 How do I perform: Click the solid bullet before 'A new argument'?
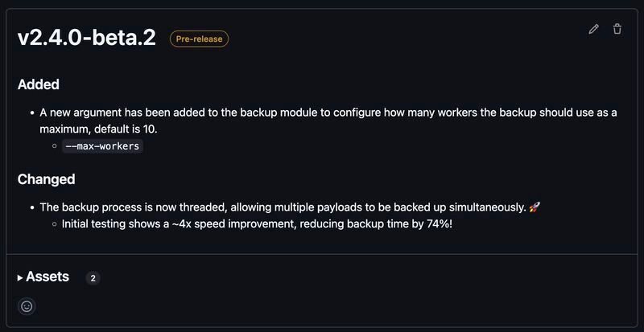point(32,113)
